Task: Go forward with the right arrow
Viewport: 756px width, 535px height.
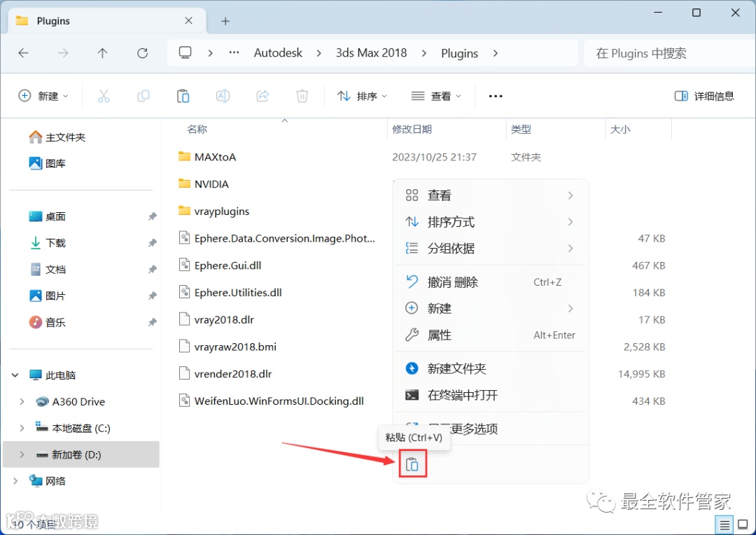Action: click(63, 53)
